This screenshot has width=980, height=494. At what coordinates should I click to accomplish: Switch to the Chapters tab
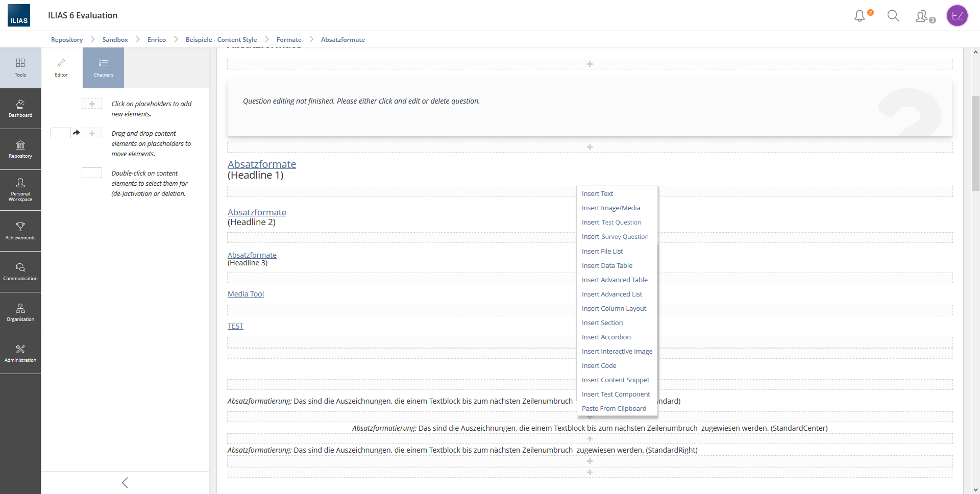104,68
